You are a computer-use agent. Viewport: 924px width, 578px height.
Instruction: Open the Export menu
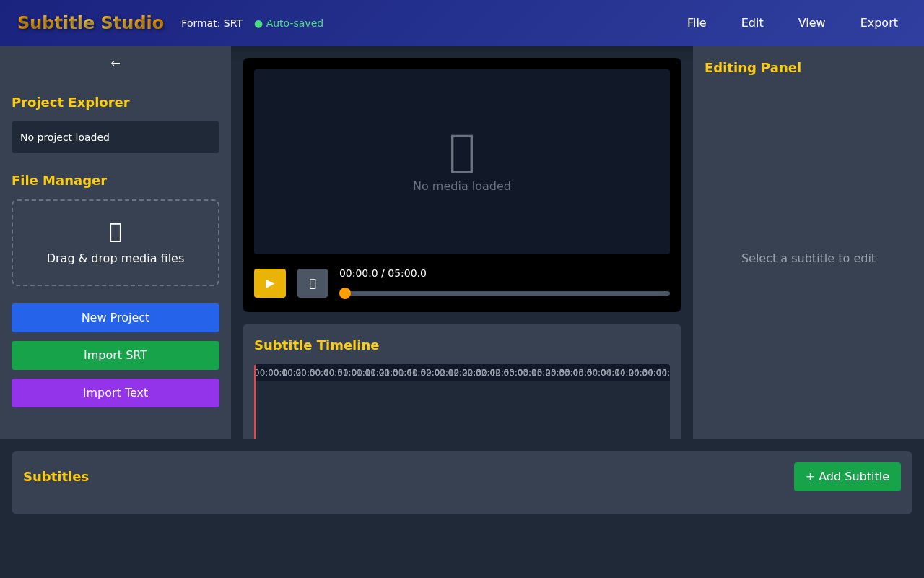click(x=879, y=22)
